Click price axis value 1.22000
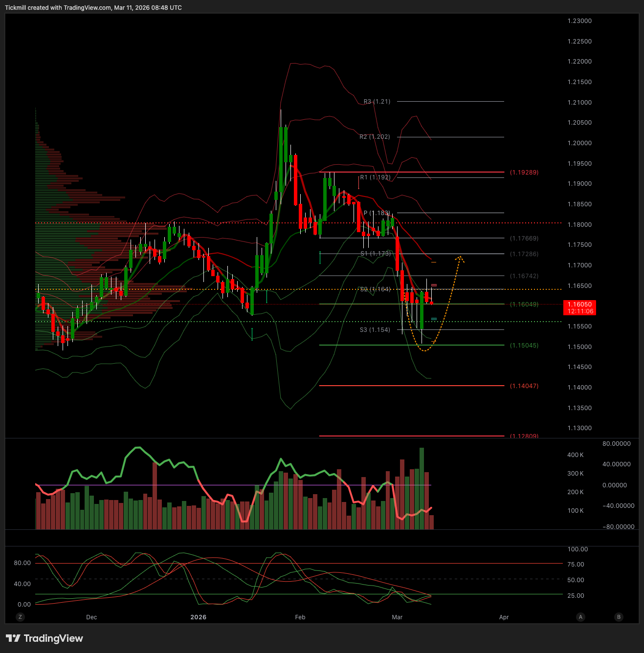 click(579, 62)
